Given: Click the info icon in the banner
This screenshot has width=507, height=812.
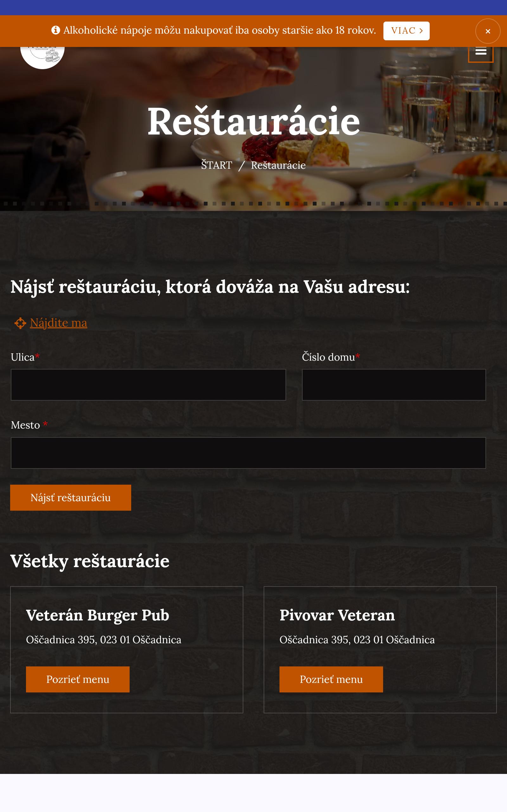Looking at the screenshot, I should 56,30.
